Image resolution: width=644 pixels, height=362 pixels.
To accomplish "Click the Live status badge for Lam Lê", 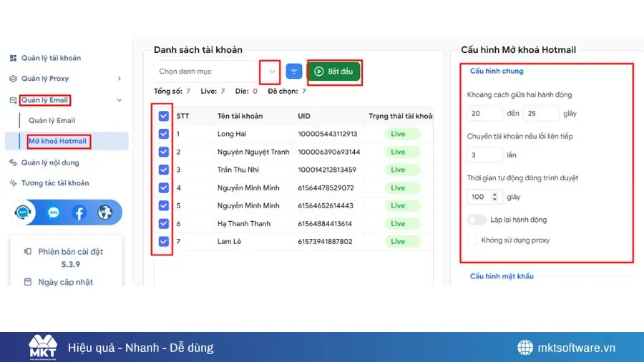I will click(x=402, y=241).
